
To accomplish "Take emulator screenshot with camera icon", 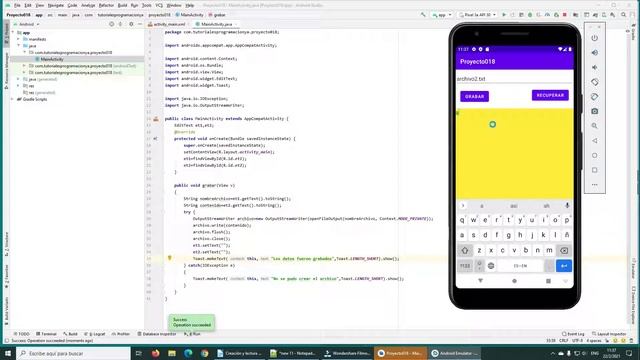I will pyautogui.click(x=595, y=111).
